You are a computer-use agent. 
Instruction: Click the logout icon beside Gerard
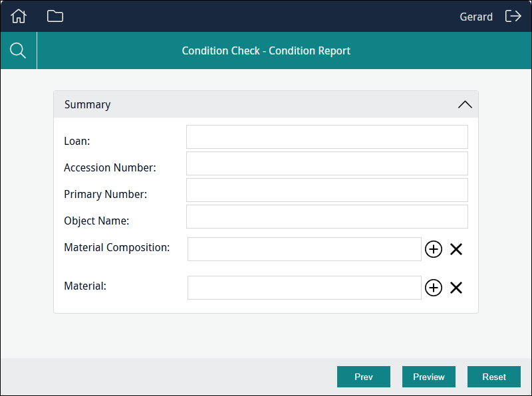(x=513, y=17)
